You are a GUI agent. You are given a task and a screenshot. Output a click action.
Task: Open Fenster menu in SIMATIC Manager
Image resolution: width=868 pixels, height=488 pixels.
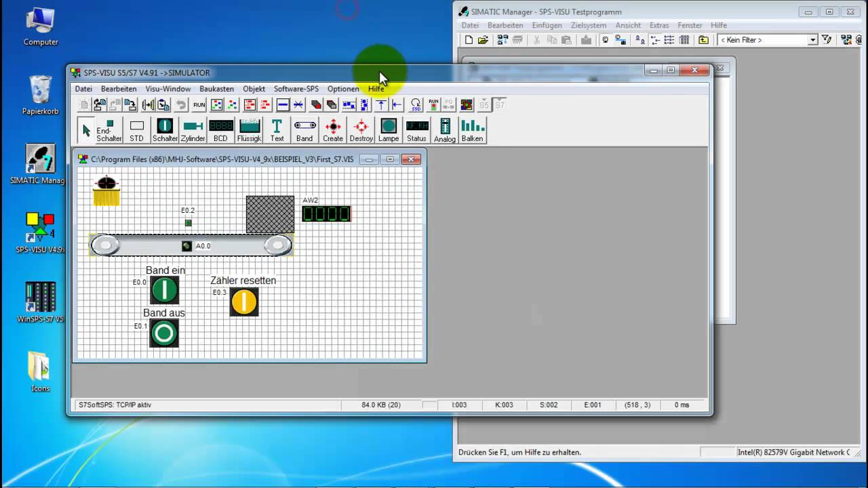(x=690, y=25)
